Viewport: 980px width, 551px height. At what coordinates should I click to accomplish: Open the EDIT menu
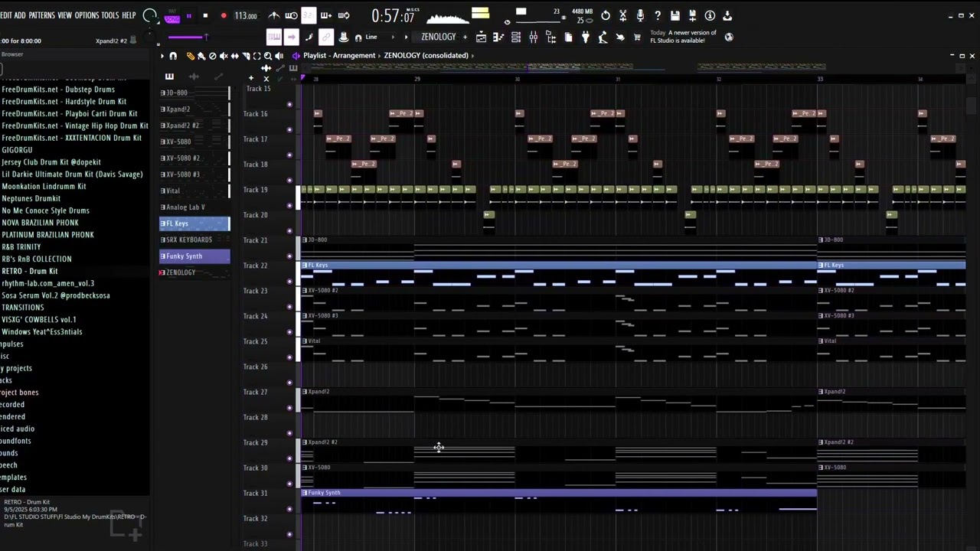pos(6,15)
